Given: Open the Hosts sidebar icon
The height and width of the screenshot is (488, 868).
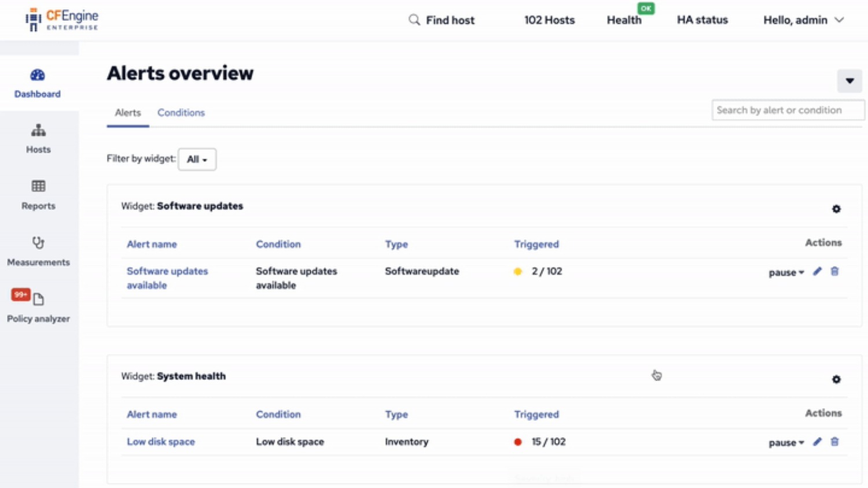Looking at the screenshot, I should click(x=38, y=131).
